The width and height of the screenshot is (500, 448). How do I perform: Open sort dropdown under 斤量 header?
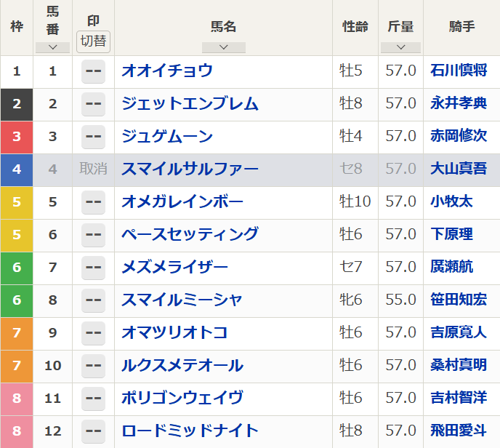(400, 47)
